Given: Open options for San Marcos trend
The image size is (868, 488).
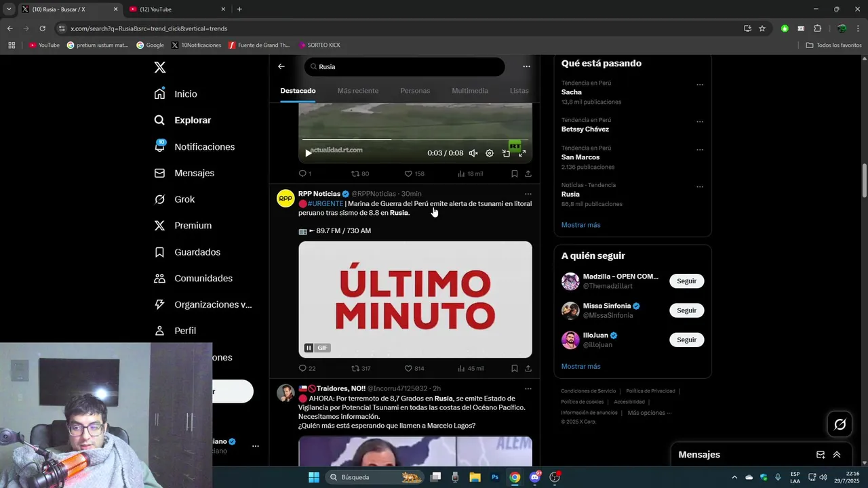Looking at the screenshot, I should coord(700,150).
